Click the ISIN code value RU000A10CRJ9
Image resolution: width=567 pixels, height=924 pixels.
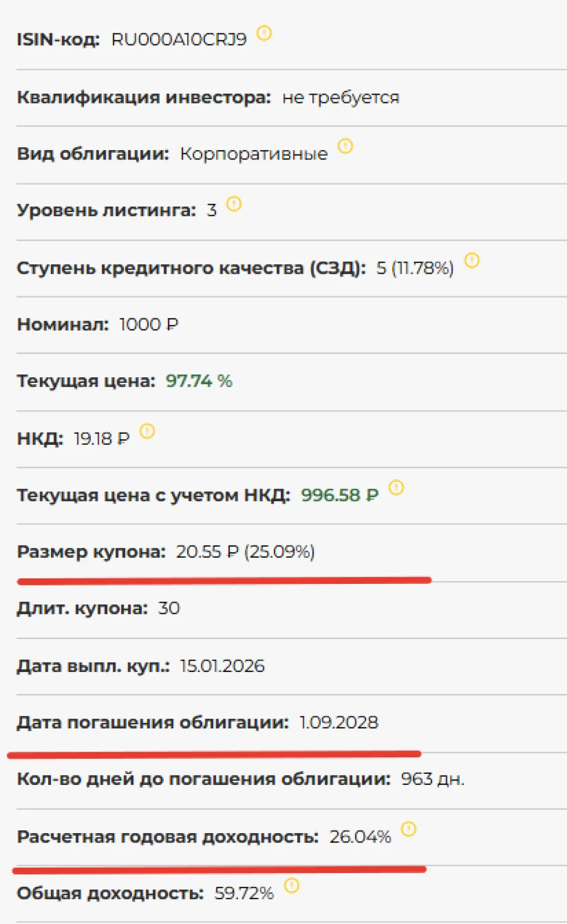(179, 40)
